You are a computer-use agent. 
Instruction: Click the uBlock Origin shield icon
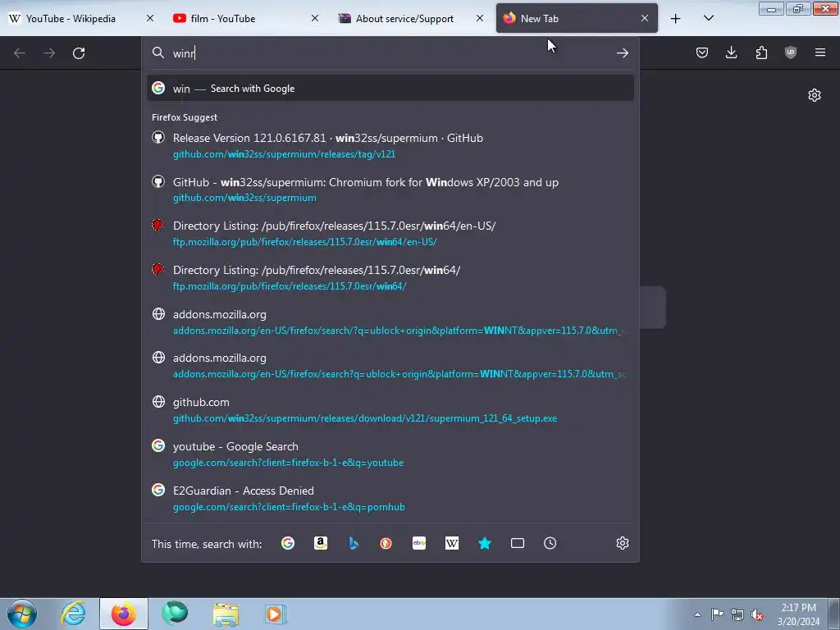[x=791, y=52]
